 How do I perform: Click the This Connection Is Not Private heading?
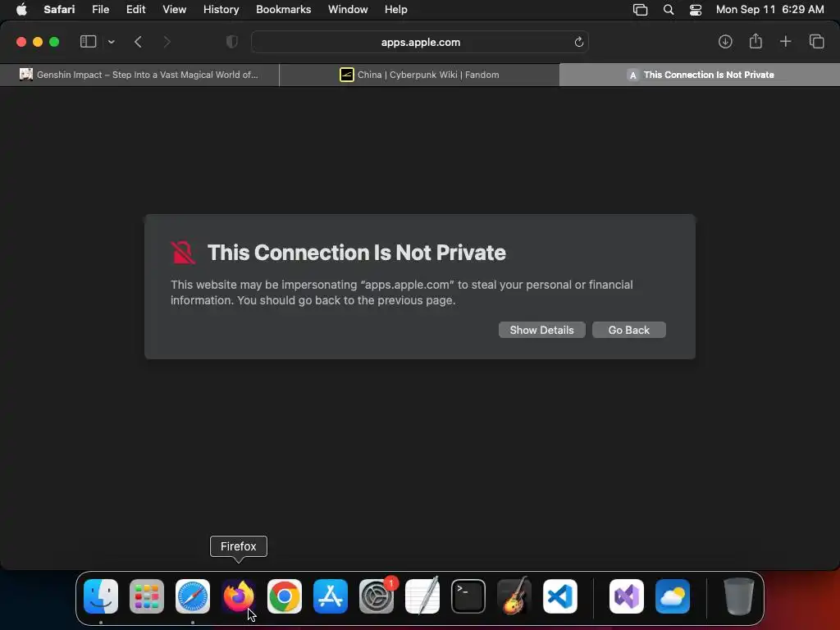(357, 253)
